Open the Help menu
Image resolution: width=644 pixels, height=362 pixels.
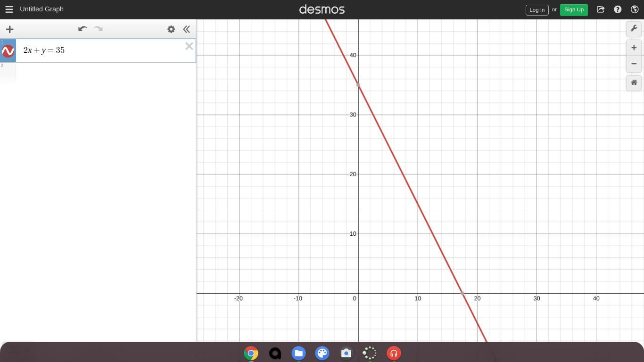tap(618, 9)
